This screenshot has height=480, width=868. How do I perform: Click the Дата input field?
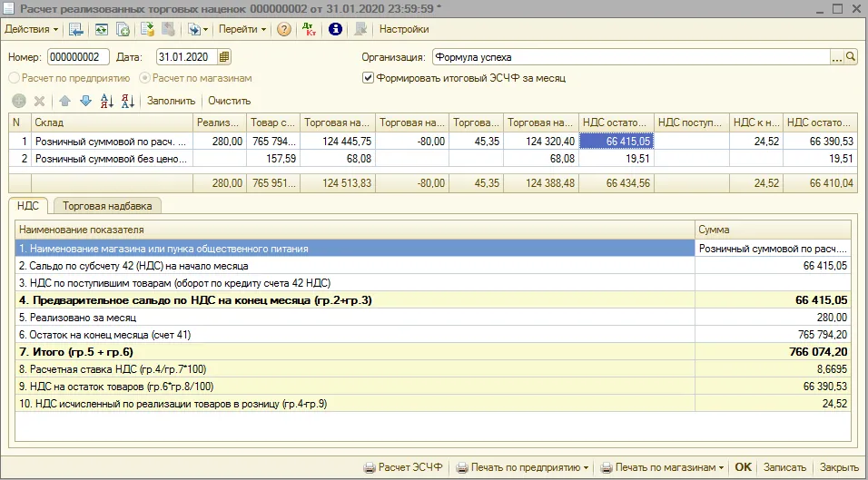[x=186, y=57]
